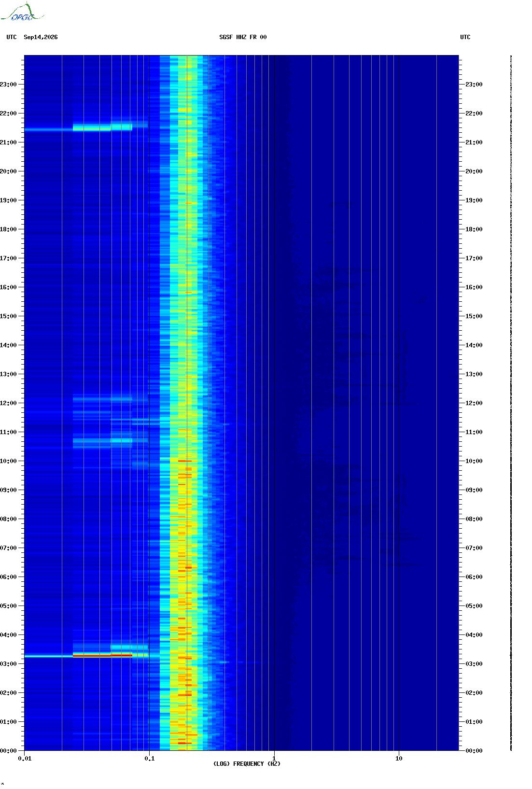532x789 pixels.
Task: Click the 23:00 label on left axis
Action: [8, 85]
